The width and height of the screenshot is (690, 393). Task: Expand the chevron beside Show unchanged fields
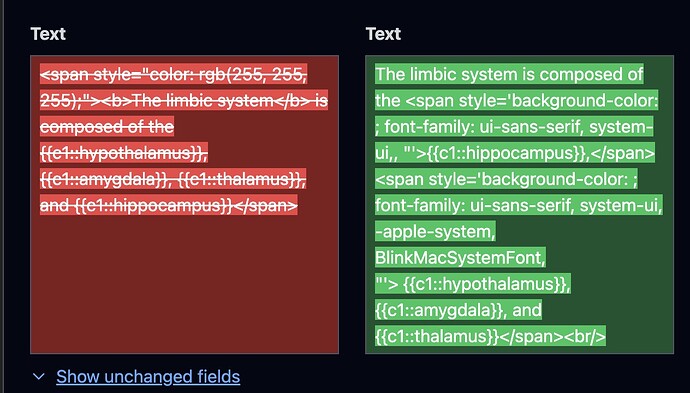(x=39, y=377)
